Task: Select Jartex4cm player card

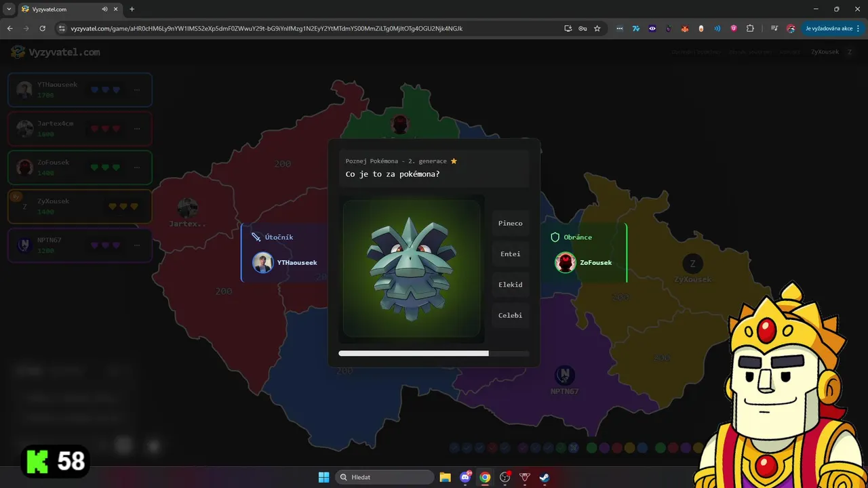Action: tap(80, 129)
